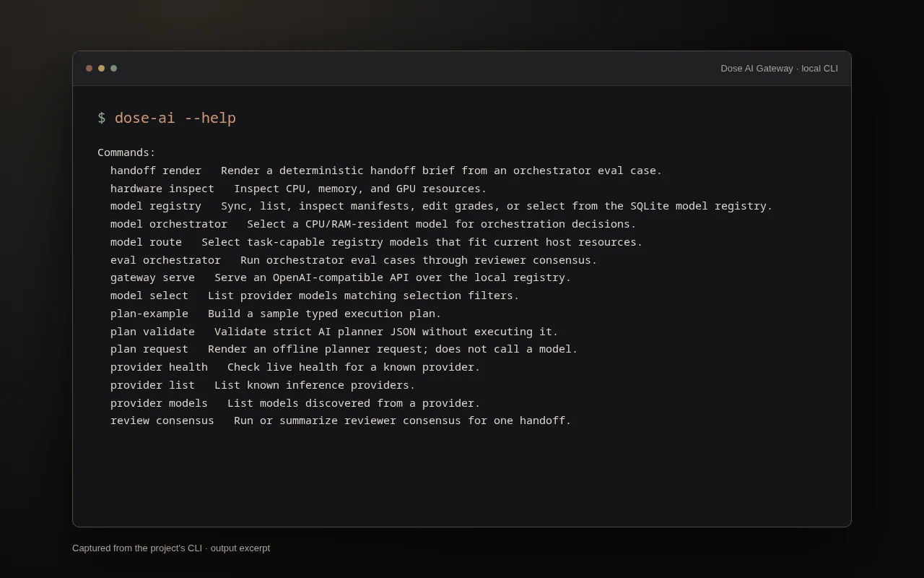Click 'Build a sample typed execution plan.' description

click(325, 314)
